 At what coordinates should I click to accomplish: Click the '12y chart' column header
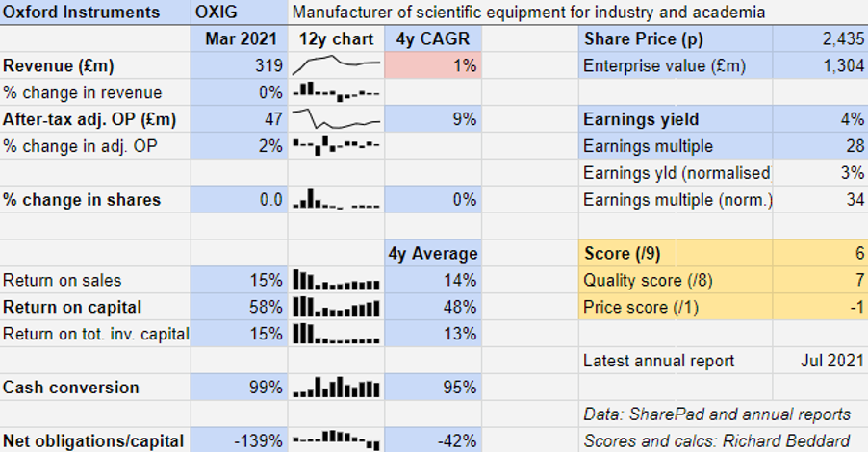(336, 38)
